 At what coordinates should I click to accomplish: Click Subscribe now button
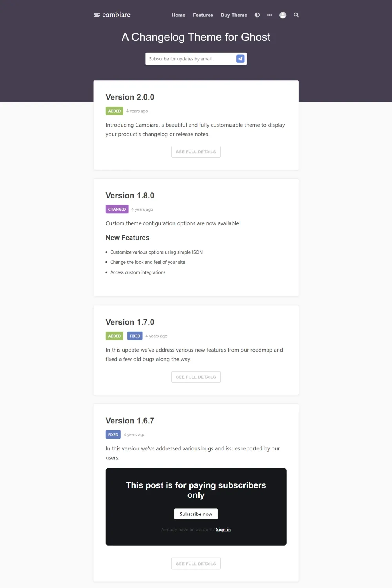[x=196, y=514]
